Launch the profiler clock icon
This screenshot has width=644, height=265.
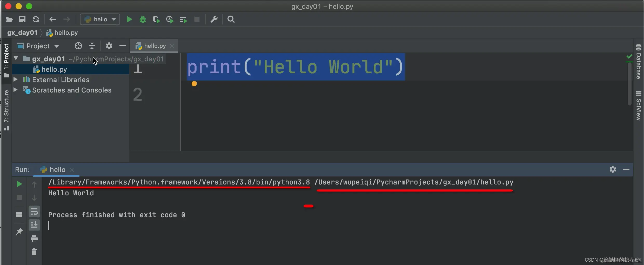tap(170, 19)
